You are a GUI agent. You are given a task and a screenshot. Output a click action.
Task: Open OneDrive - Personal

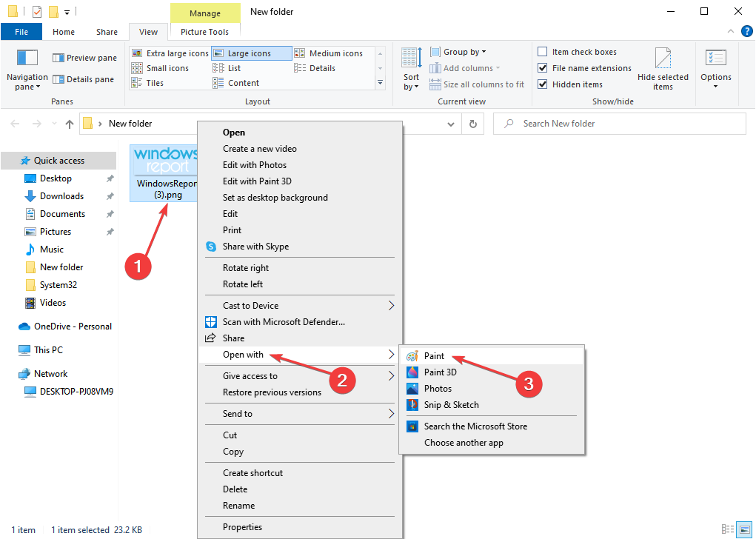[73, 327]
